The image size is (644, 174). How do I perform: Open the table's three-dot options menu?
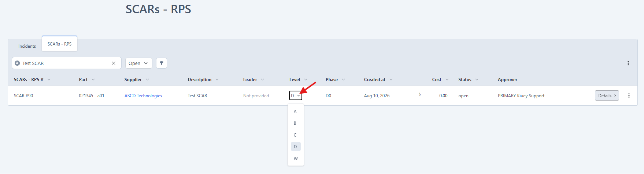(x=628, y=63)
